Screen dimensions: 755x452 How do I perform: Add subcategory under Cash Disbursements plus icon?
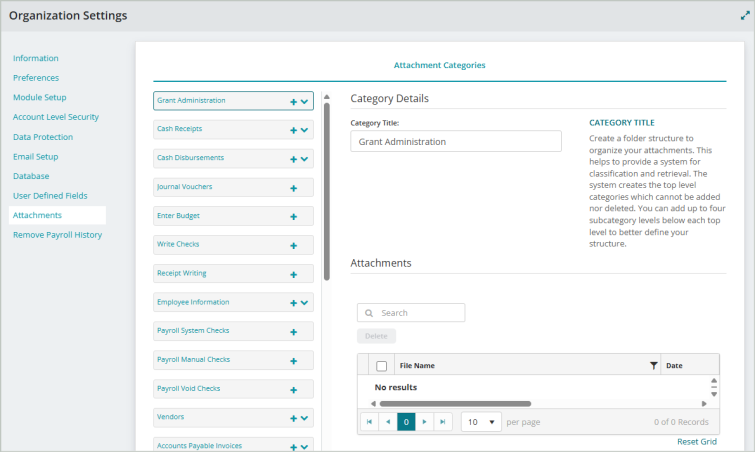tap(293, 159)
